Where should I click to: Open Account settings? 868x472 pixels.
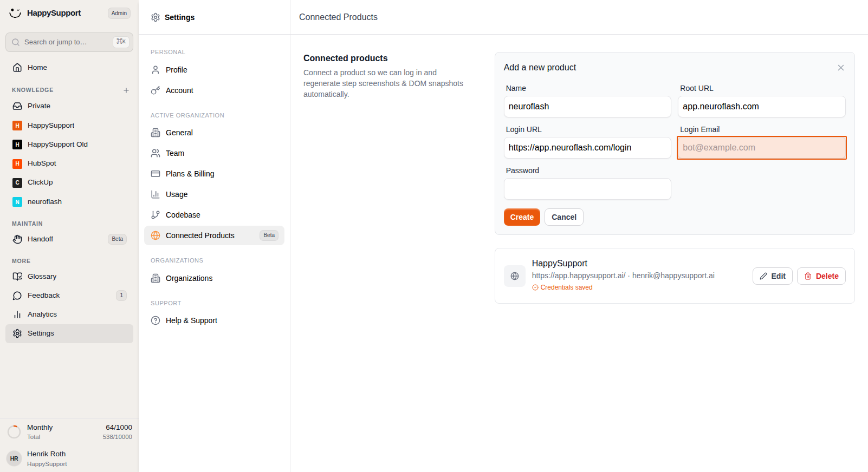tap(214, 90)
